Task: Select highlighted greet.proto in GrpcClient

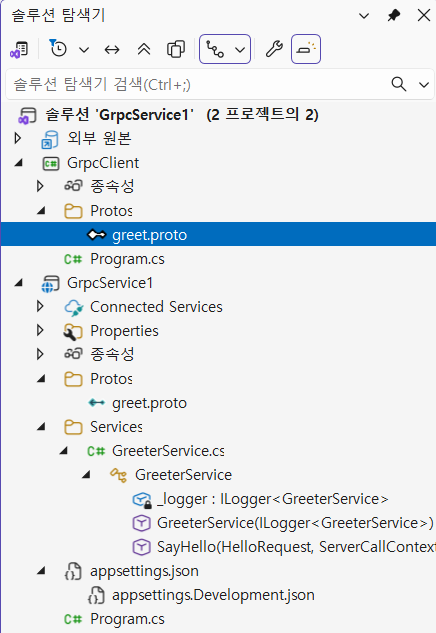Action: click(149, 235)
